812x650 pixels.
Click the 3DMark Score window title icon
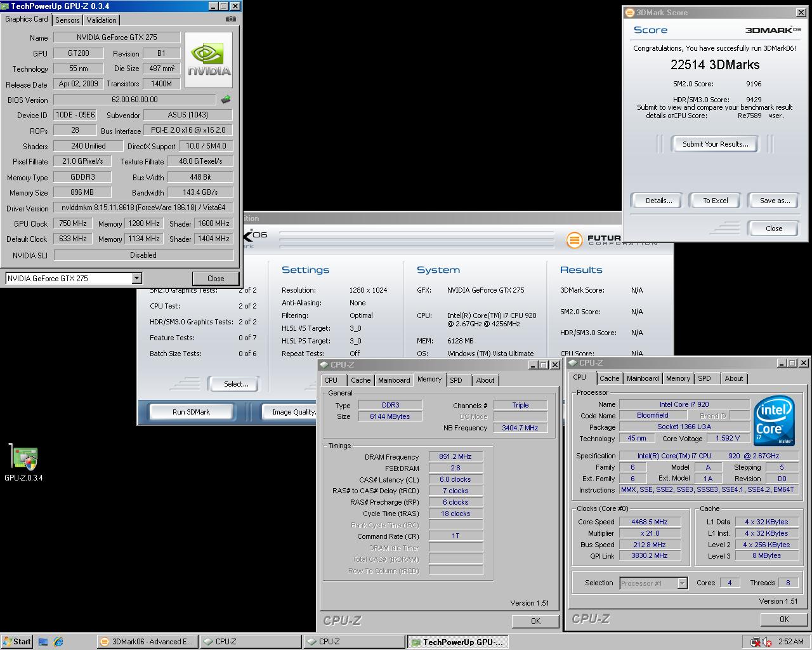[x=629, y=13]
